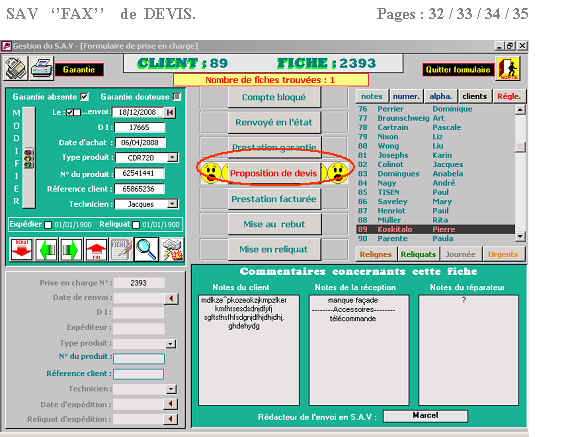The image size is (567, 437).
Task: Expand the Type produit CDR720 dropdown
Action: 172,157
